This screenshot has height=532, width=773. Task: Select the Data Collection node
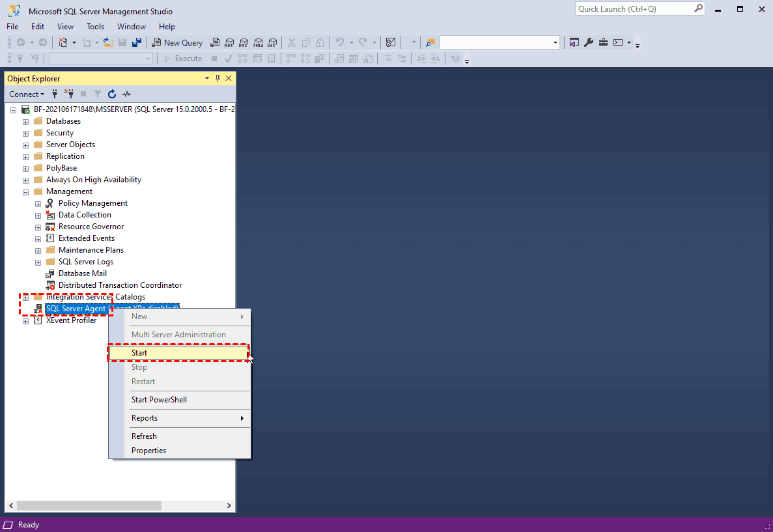click(x=85, y=215)
